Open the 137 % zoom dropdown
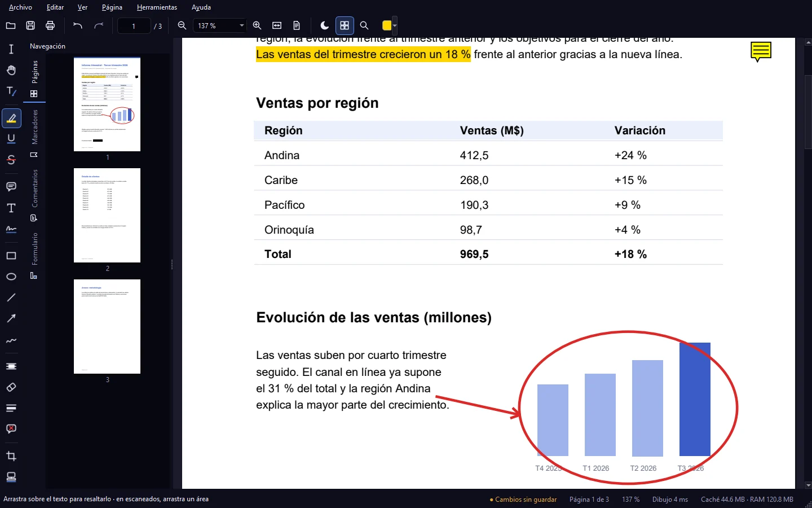This screenshot has width=812, height=508. tap(220, 25)
